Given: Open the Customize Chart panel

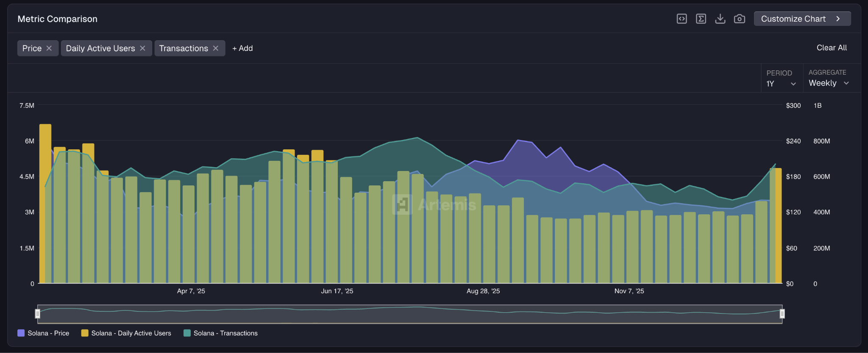Looking at the screenshot, I should pyautogui.click(x=802, y=19).
